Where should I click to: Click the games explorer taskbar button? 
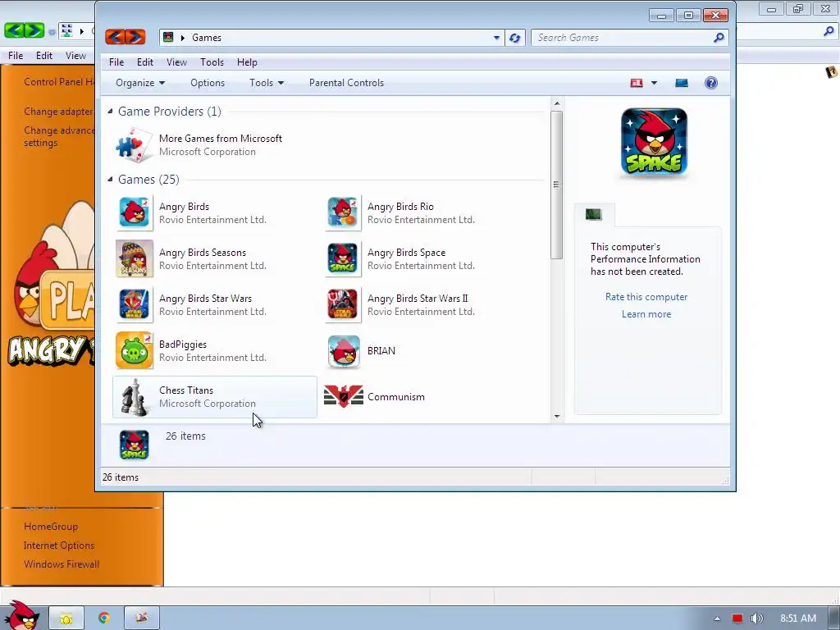tap(141, 619)
